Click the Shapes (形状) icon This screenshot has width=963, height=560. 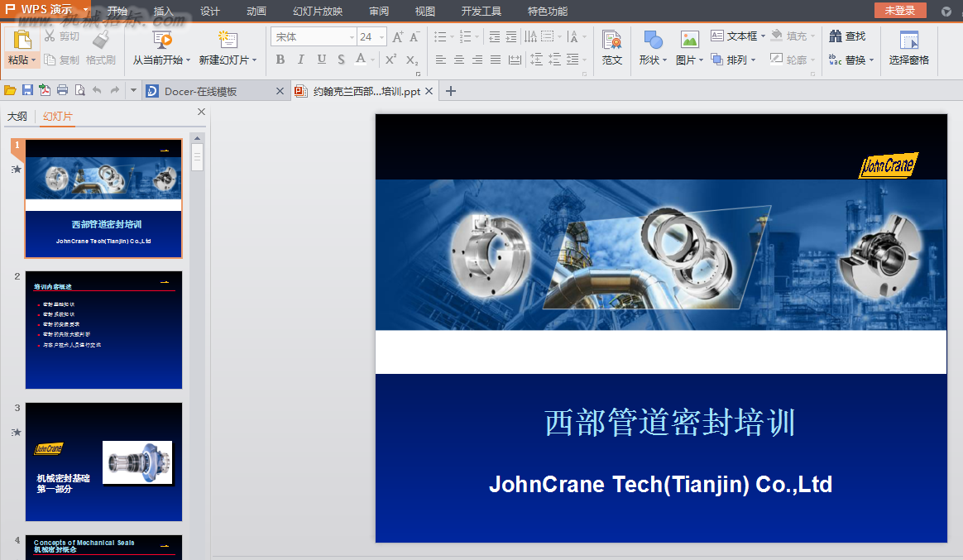(x=652, y=40)
